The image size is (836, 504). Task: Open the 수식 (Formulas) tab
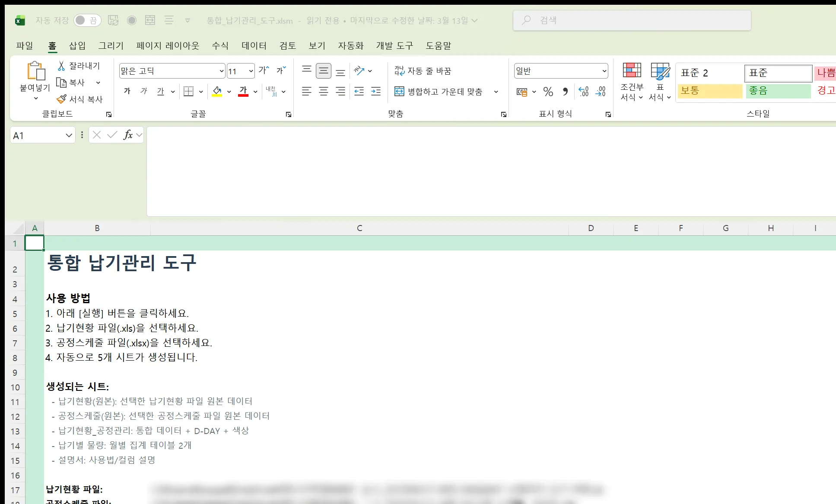220,45
